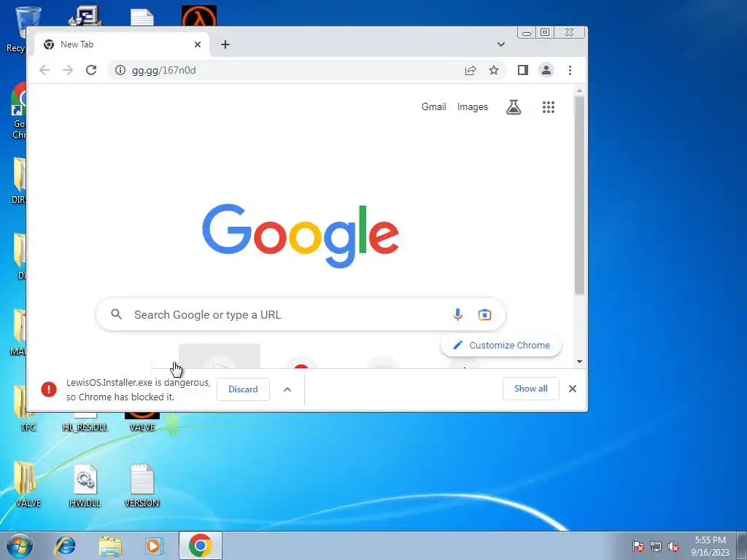
Task: Open Windows Media Player from taskbar
Action: pos(153,545)
